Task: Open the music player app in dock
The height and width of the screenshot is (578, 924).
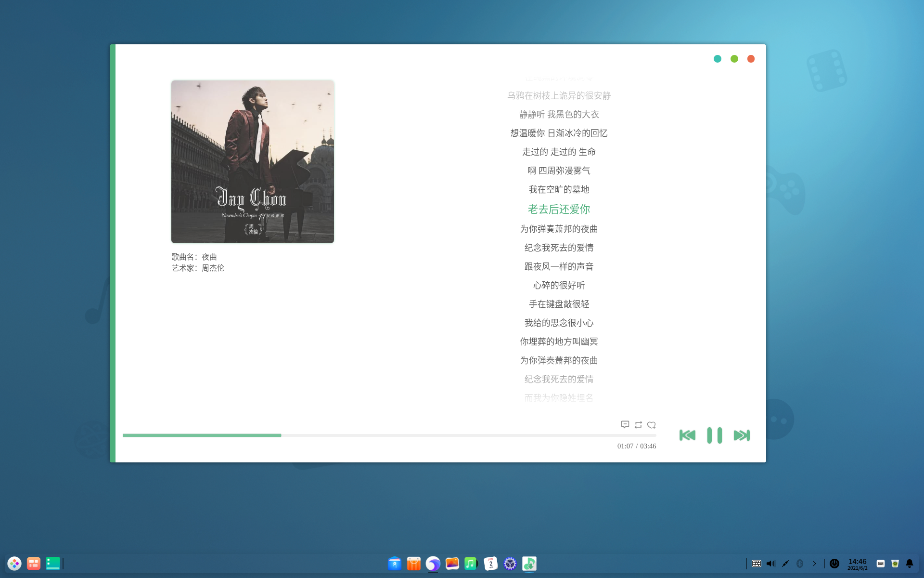Action: click(x=471, y=563)
